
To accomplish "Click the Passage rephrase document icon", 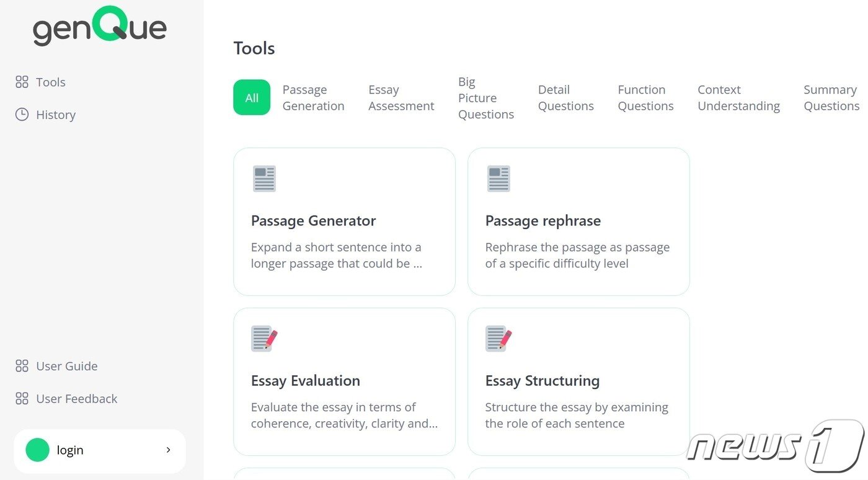I will [x=498, y=178].
